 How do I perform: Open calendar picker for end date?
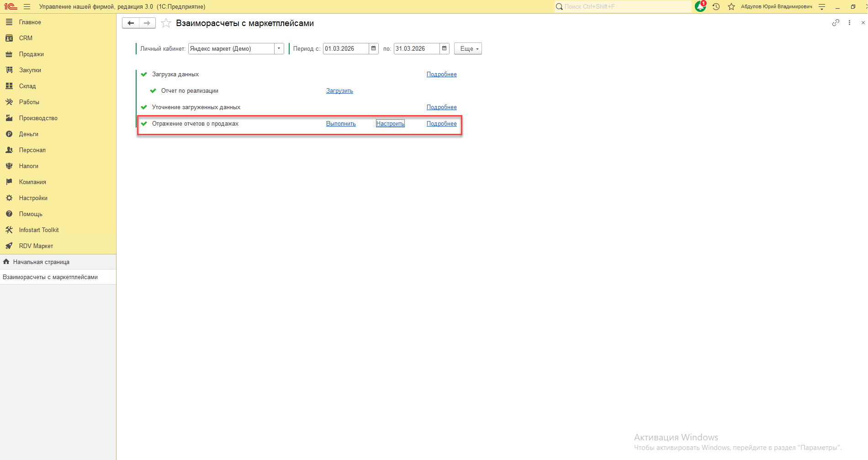point(445,48)
